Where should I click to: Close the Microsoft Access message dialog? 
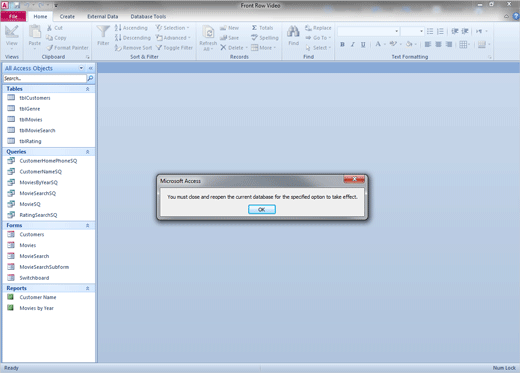pyautogui.click(x=354, y=179)
